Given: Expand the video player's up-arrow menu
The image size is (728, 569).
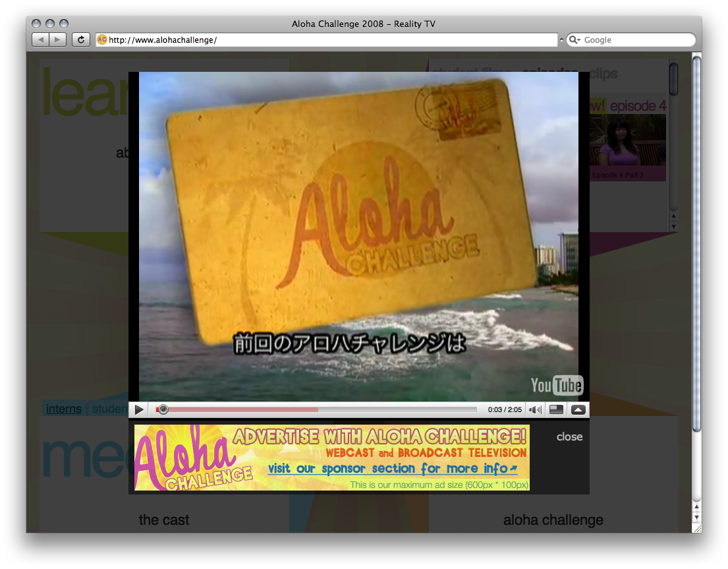Looking at the screenshot, I should (x=578, y=409).
